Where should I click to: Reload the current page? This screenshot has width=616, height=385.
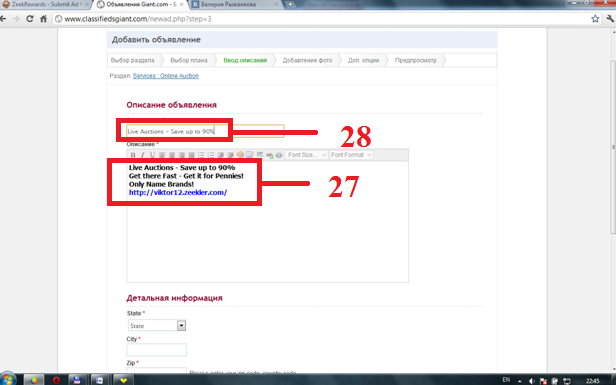pos(30,18)
